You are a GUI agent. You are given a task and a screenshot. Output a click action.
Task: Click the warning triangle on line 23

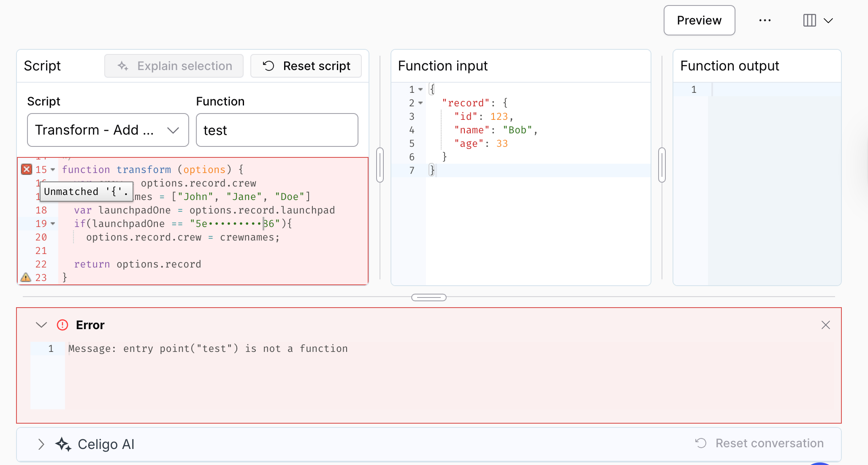coord(26,277)
